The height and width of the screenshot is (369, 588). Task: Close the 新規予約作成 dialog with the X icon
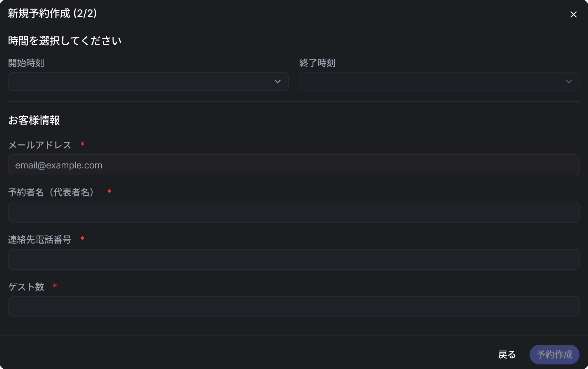pos(573,14)
